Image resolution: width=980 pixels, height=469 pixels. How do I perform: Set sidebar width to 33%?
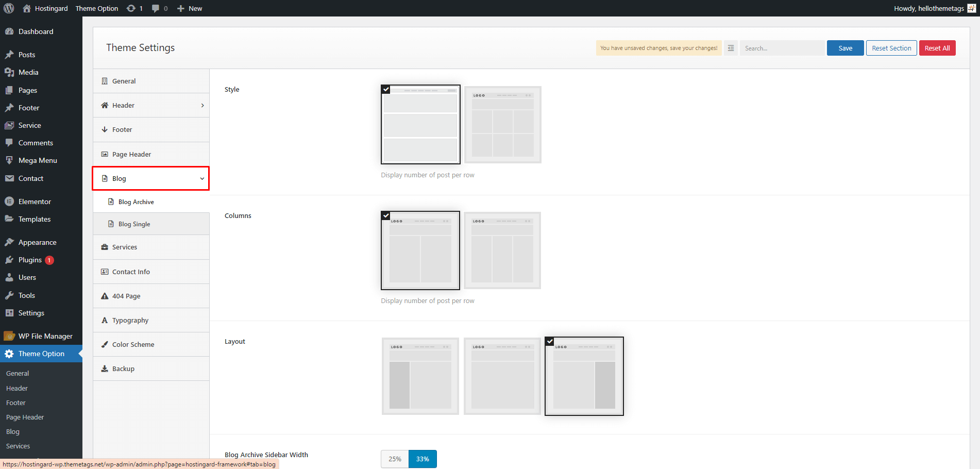pos(423,459)
